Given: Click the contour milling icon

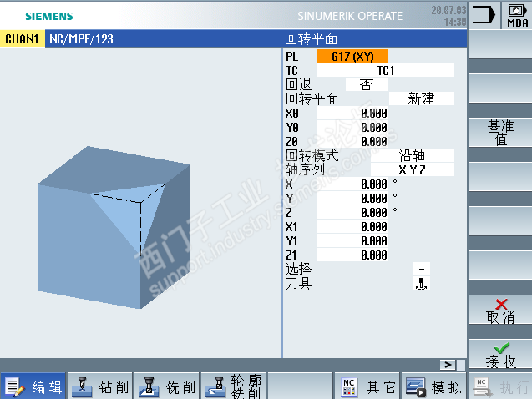Looking at the screenshot, I should pos(215,386).
